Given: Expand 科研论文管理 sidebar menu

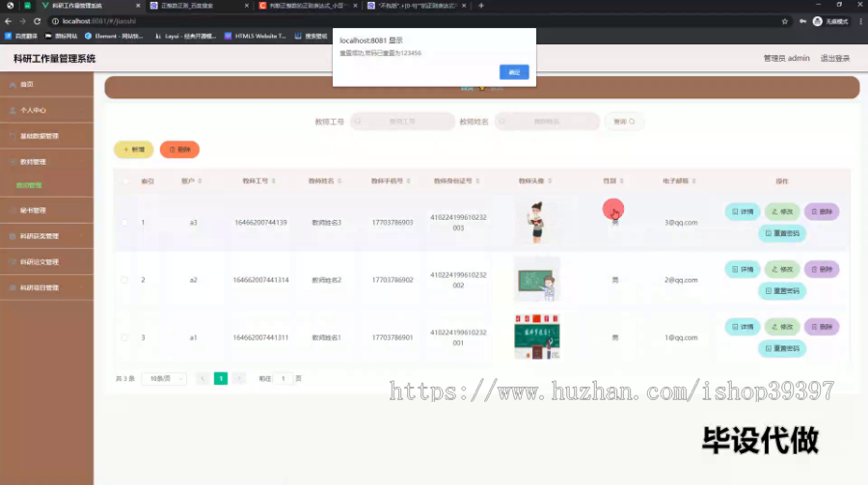Looking at the screenshot, I should point(46,262).
